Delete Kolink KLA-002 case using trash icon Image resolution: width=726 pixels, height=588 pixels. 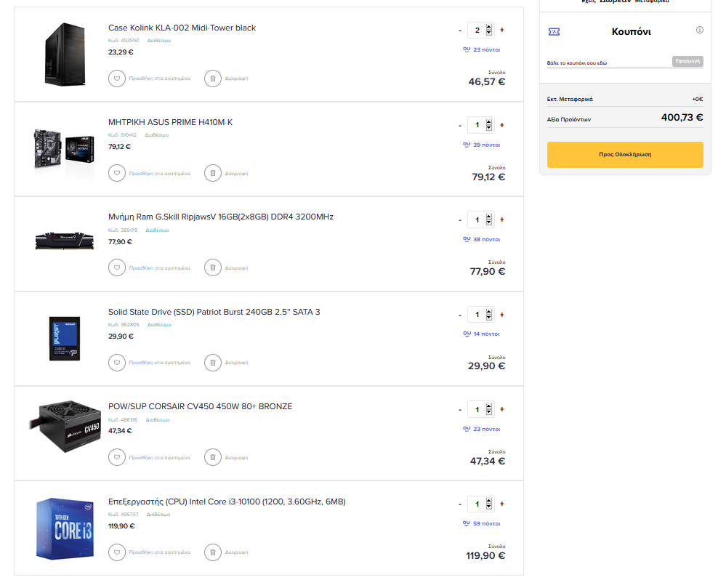[x=212, y=78]
